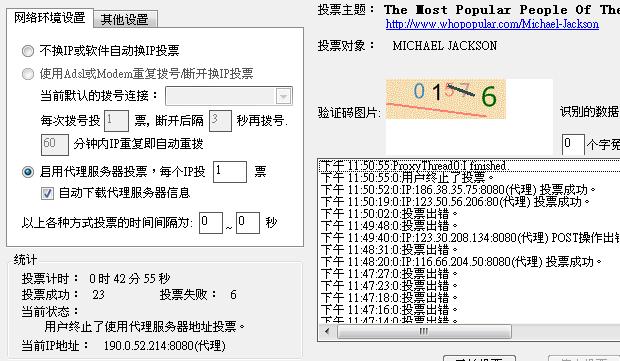620x361 pixels.
Task: Open the 其他设置 tab
Action: tap(125, 19)
